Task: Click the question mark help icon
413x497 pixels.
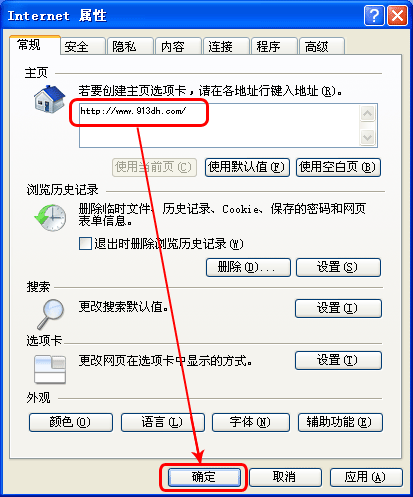Action: 374,15
